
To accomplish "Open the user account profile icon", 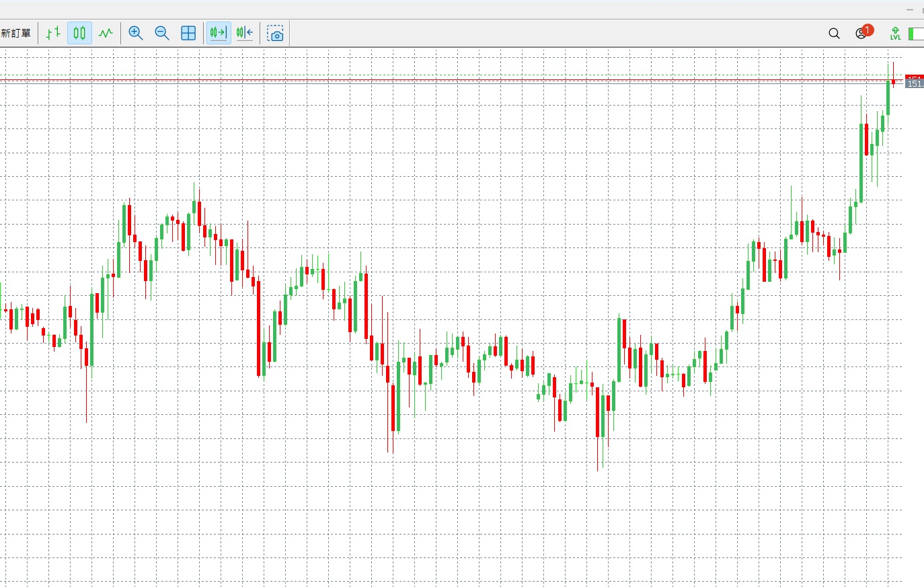I will click(x=860, y=34).
